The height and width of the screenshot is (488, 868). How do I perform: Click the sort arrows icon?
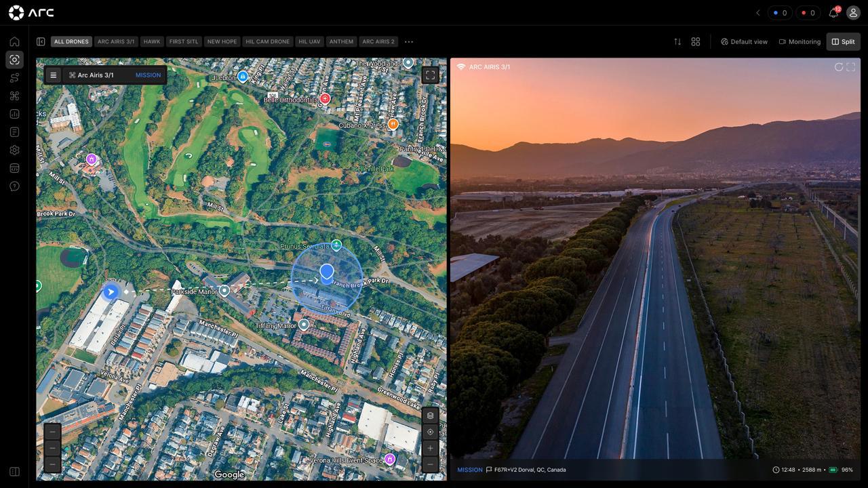(x=677, y=41)
